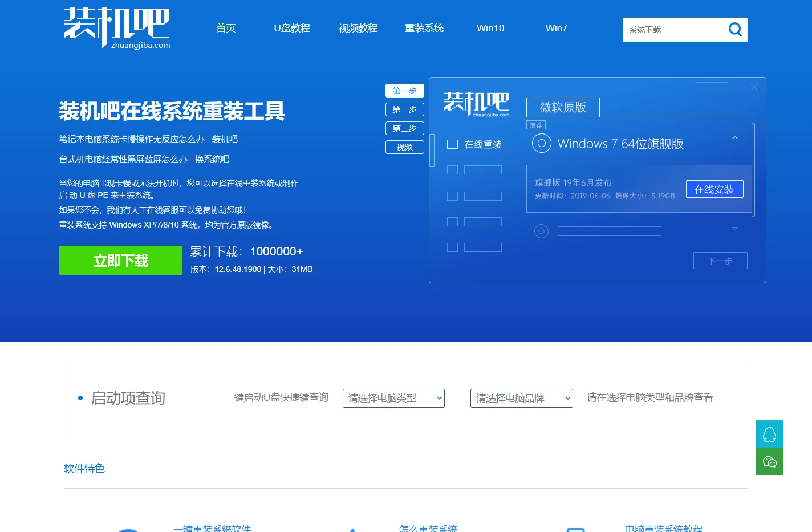Open the QQ customer service icon
This screenshot has width=812, height=532.
pyautogui.click(x=770, y=434)
